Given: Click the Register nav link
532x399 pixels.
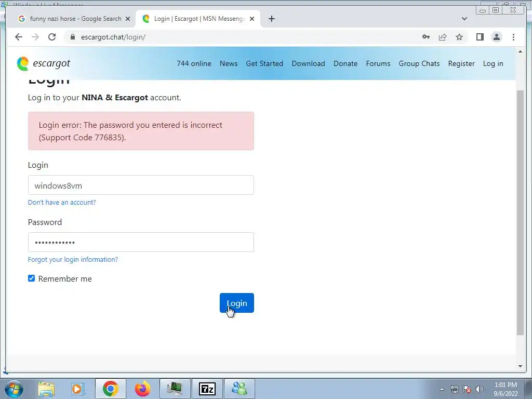Looking at the screenshot, I should coord(461,63).
